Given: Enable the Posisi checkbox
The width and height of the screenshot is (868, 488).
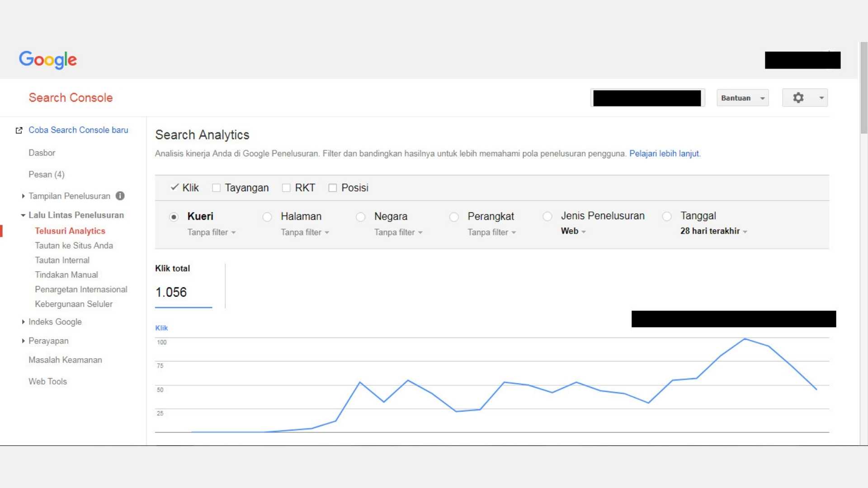Looking at the screenshot, I should tap(333, 188).
